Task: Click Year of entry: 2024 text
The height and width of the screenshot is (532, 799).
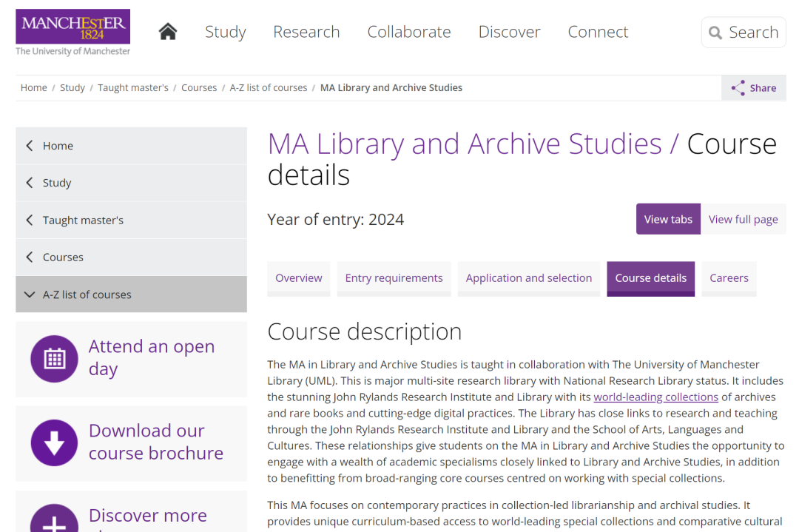Action: click(x=335, y=220)
